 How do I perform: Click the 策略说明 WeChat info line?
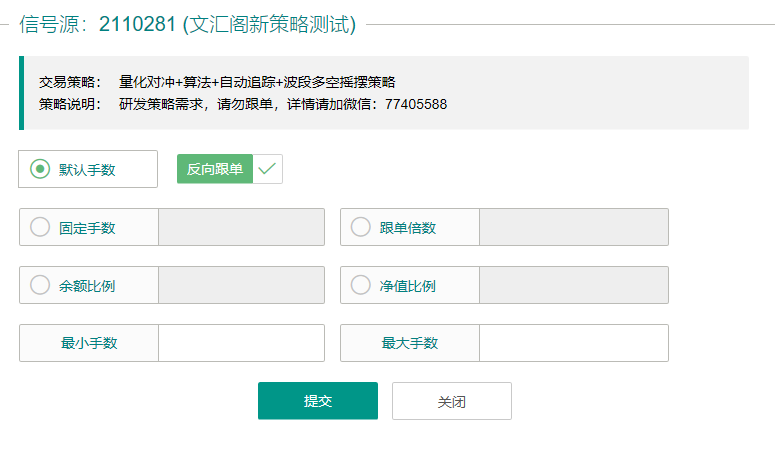pyautogui.click(x=283, y=104)
